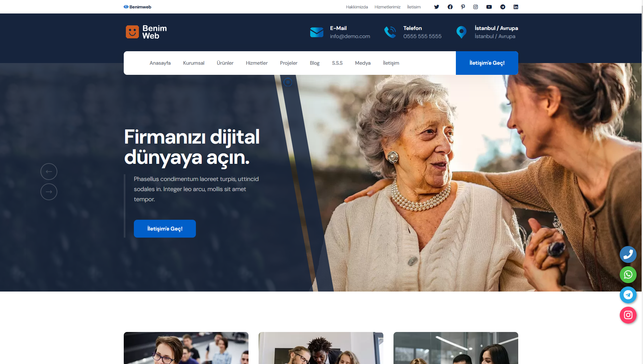This screenshot has height=364, width=643.
Task: Open the Twitter icon in top bar
Action: [436, 7]
